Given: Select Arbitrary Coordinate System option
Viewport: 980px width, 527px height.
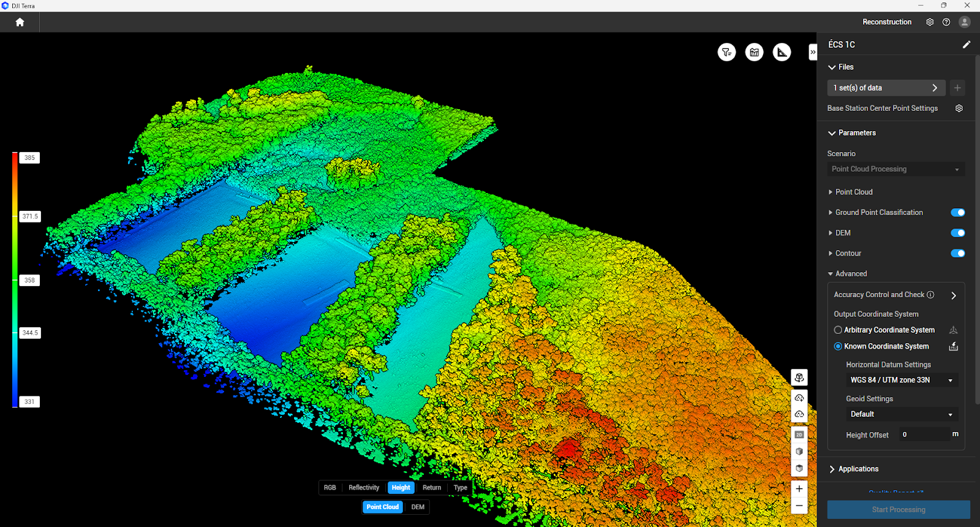Looking at the screenshot, I should [x=838, y=330].
